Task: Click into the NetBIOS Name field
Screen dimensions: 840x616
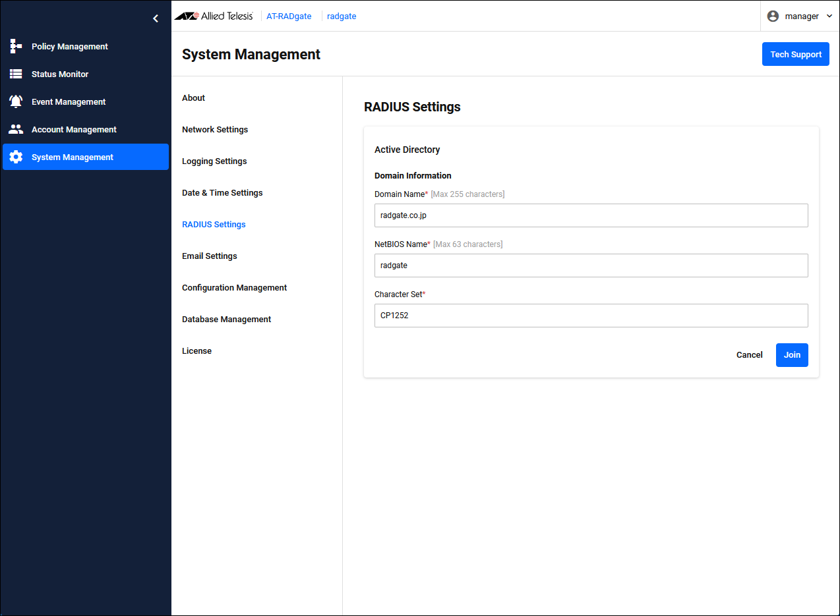Action: coord(591,266)
